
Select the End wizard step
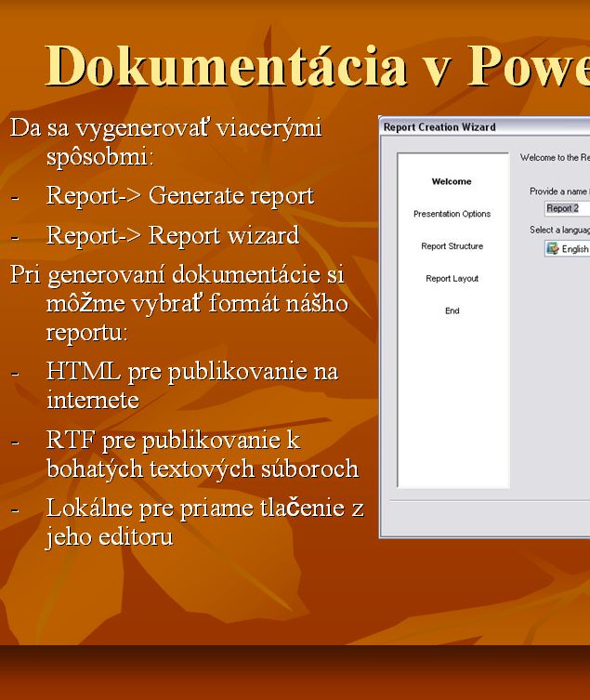point(452,310)
